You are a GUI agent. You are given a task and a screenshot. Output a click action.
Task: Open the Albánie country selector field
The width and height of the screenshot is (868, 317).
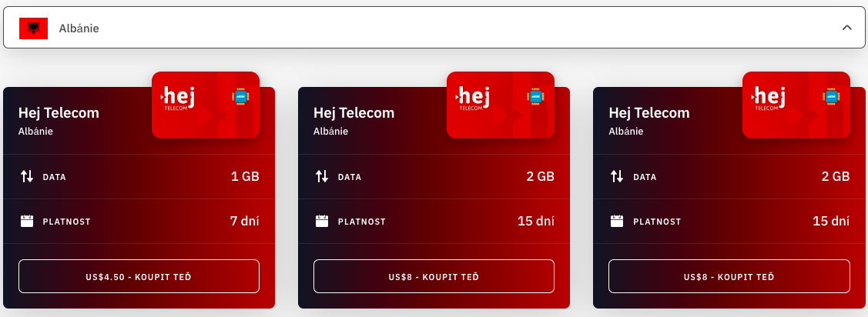pos(433,28)
